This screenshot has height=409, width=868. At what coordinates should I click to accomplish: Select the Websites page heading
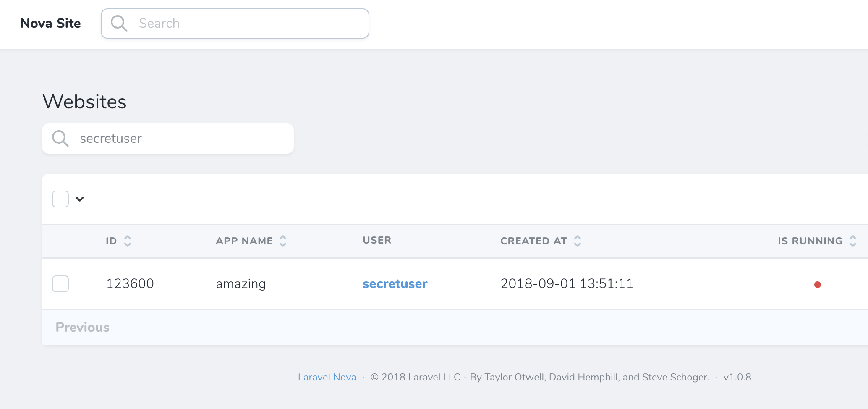[84, 101]
